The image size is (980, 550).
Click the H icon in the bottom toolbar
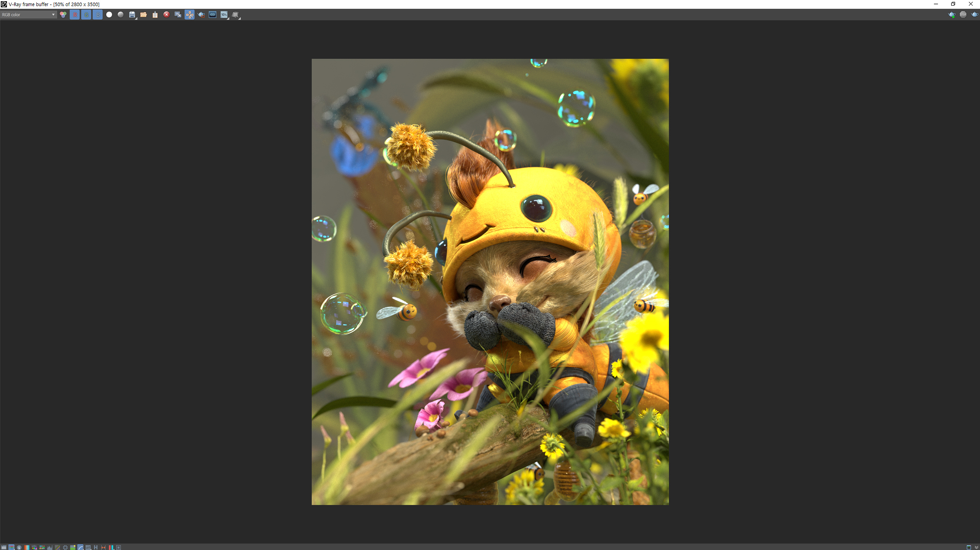(x=96, y=547)
